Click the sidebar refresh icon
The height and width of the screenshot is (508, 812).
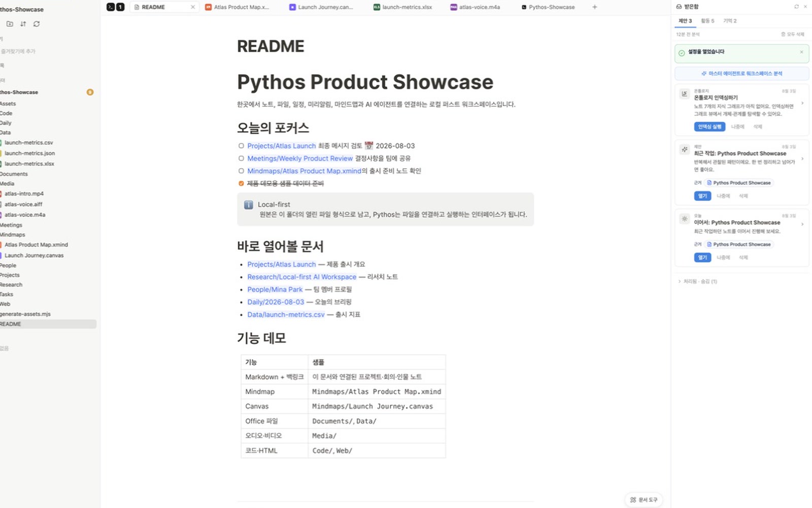tap(37, 24)
